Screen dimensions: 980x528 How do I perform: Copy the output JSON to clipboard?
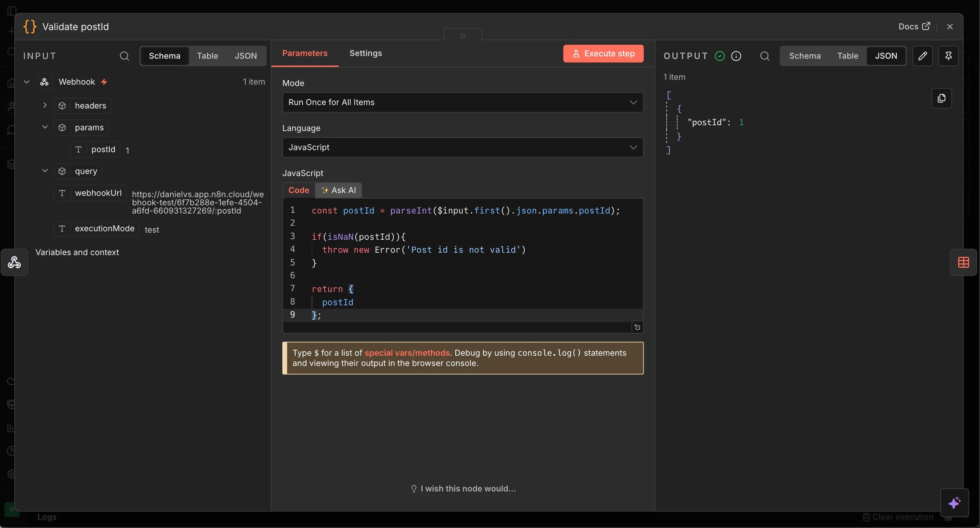(942, 98)
